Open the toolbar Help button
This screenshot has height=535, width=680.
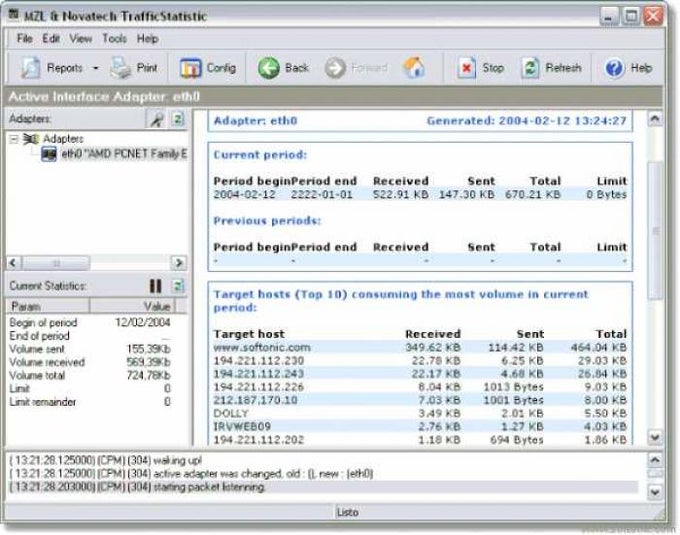tap(628, 68)
